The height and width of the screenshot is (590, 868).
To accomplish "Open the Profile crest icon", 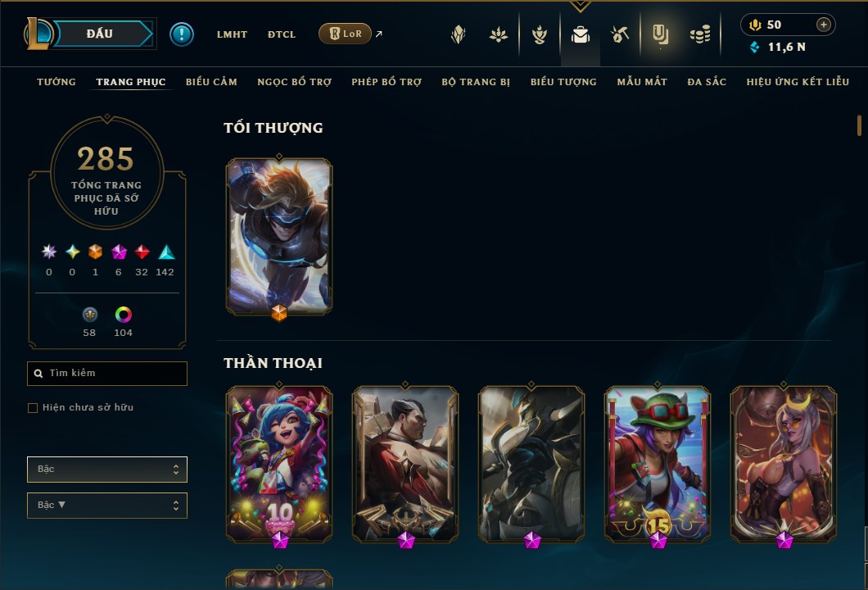I will point(459,35).
